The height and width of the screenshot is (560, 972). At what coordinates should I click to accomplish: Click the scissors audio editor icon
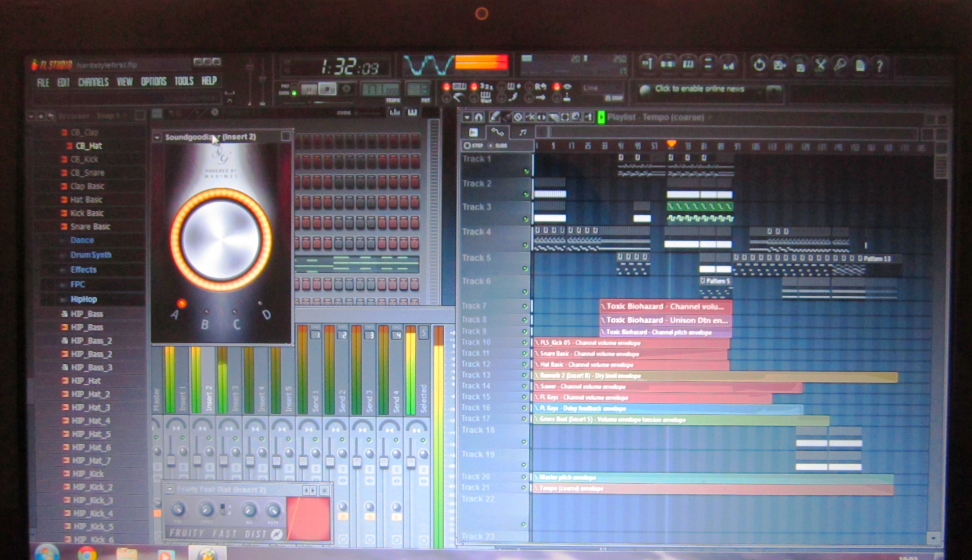820,65
